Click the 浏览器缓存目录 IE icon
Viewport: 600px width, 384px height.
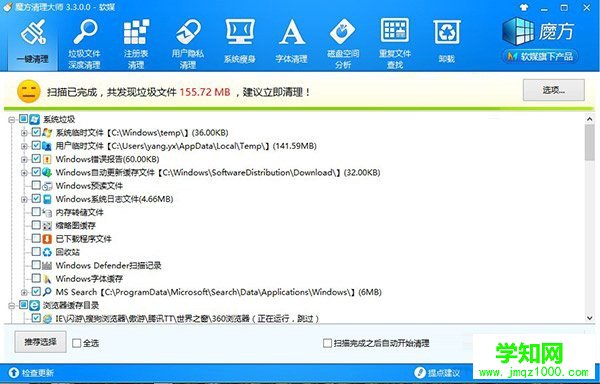coord(35,305)
